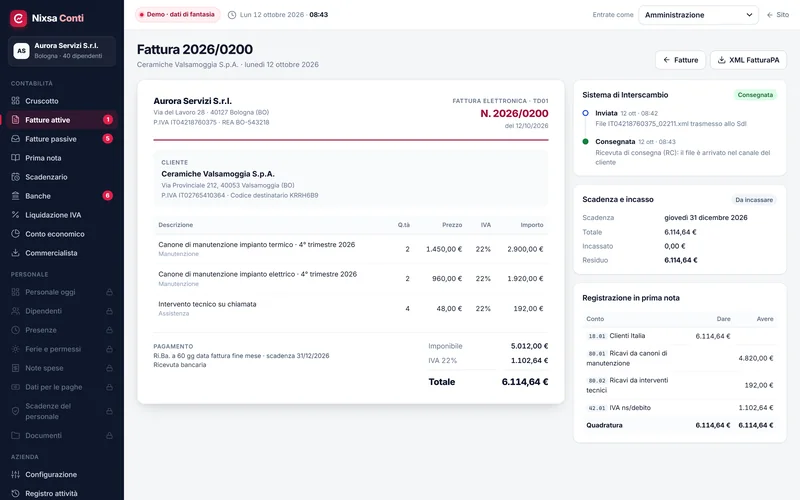Open the Configurazione menu item
800x500 pixels.
[x=62, y=474]
